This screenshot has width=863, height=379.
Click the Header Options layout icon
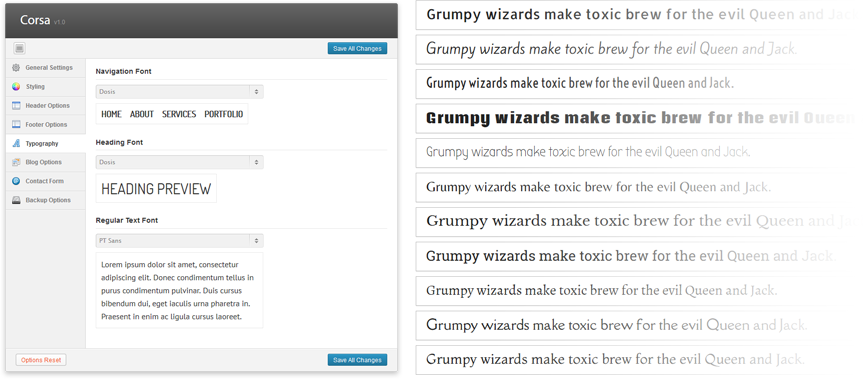(x=16, y=106)
